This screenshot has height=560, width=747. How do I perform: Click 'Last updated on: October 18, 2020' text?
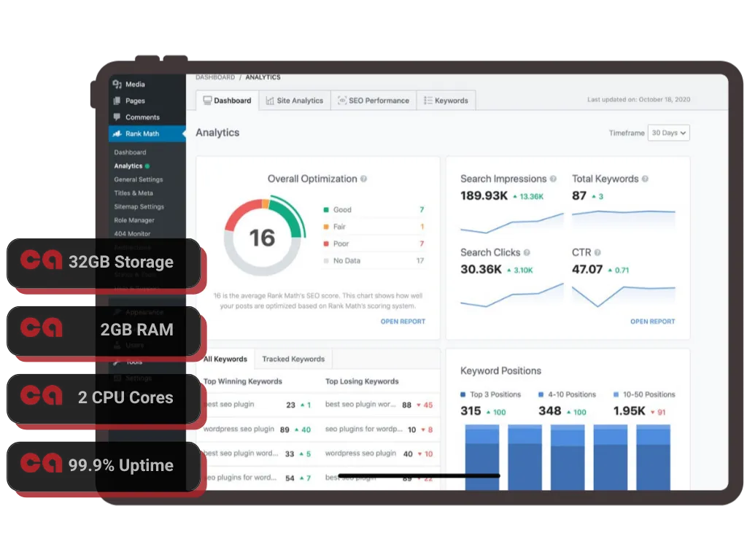638,99
